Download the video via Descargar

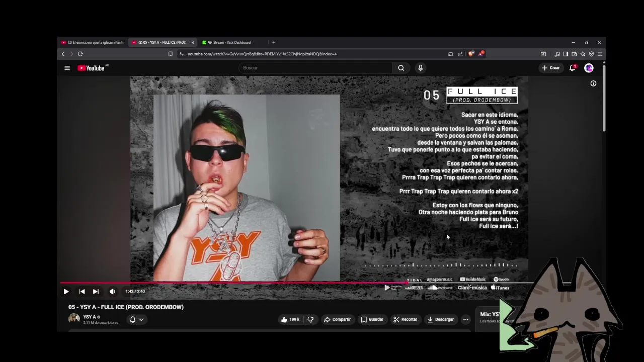[x=441, y=319]
